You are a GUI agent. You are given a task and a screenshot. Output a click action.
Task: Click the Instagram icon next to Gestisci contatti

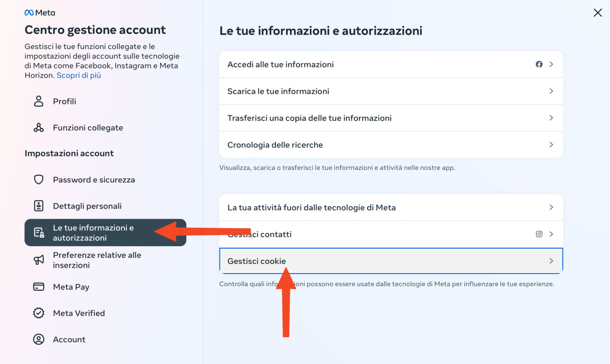tap(539, 234)
